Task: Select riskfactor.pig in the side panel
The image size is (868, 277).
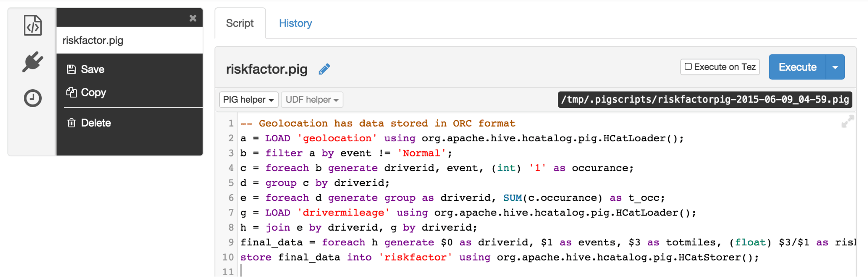Action: (x=129, y=40)
